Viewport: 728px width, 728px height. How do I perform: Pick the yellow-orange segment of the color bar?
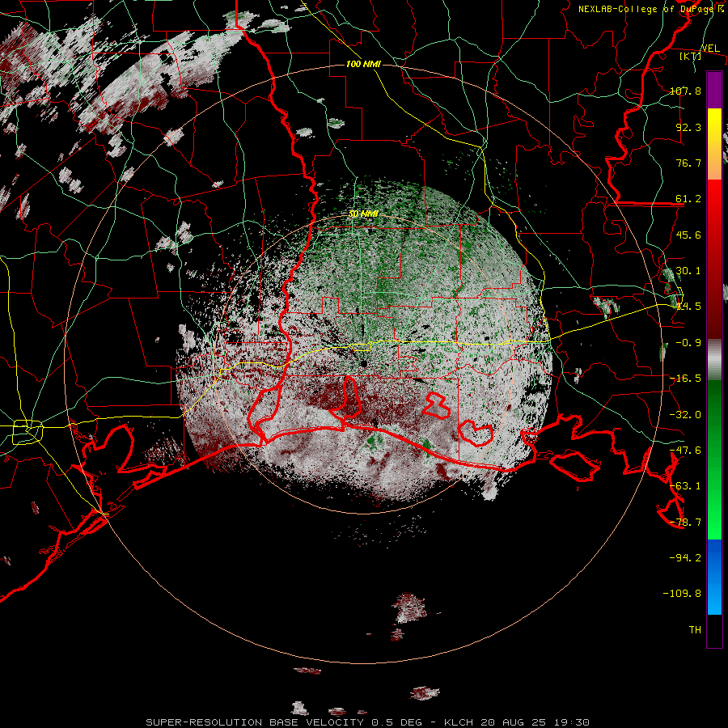pyautogui.click(x=714, y=144)
